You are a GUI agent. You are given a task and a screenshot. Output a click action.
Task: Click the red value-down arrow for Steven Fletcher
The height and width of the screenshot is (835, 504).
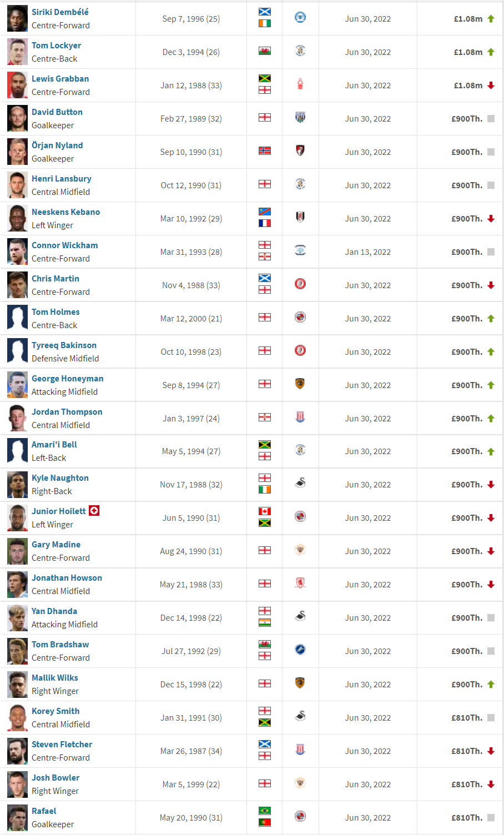491,751
